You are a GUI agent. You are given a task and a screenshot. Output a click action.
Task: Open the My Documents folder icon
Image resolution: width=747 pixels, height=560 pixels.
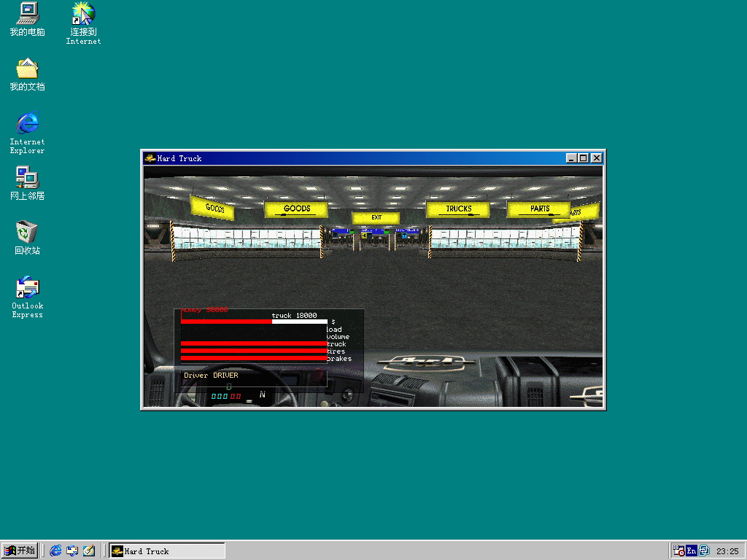click(x=27, y=74)
